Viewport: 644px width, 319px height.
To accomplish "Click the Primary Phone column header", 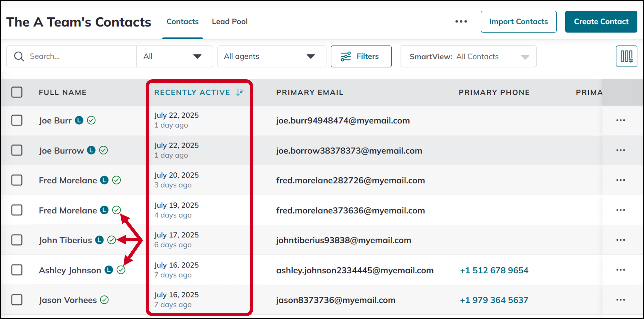I will click(494, 93).
